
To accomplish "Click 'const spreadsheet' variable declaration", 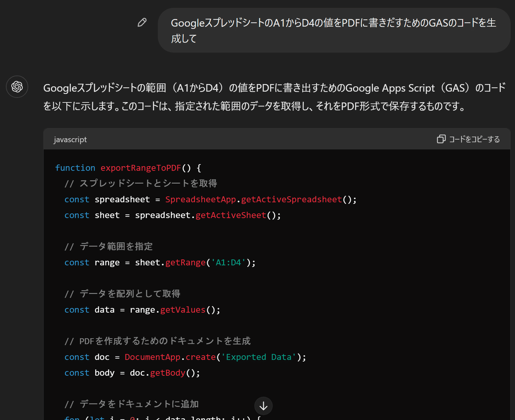I will 107,200.
